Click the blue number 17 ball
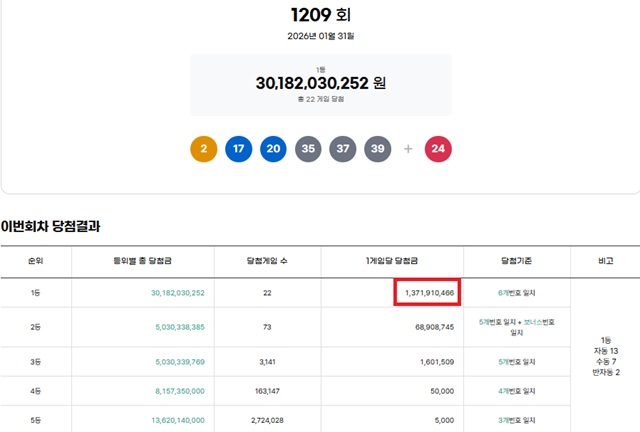The image size is (640, 432). pyautogui.click(x=238, y=149)
